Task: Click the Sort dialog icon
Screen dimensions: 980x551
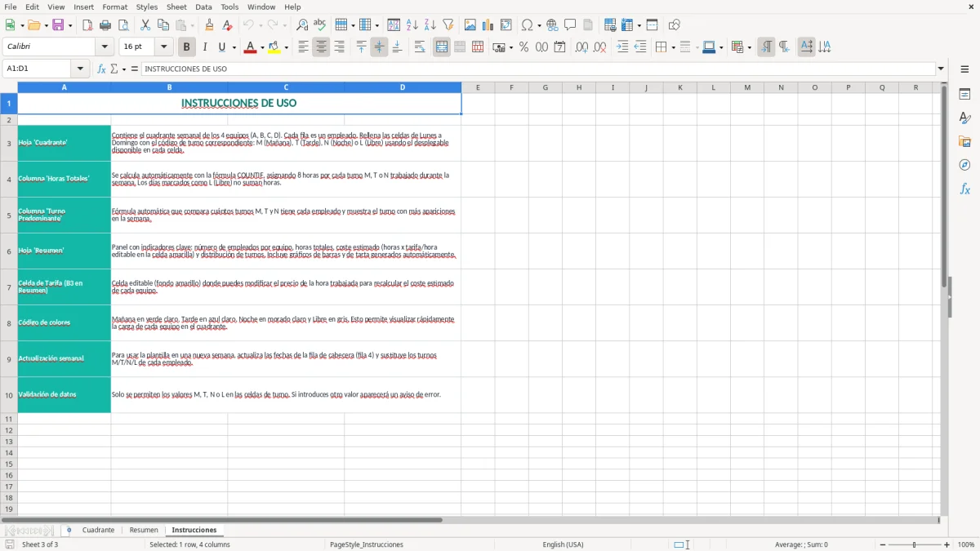Action: click(394, 25)
